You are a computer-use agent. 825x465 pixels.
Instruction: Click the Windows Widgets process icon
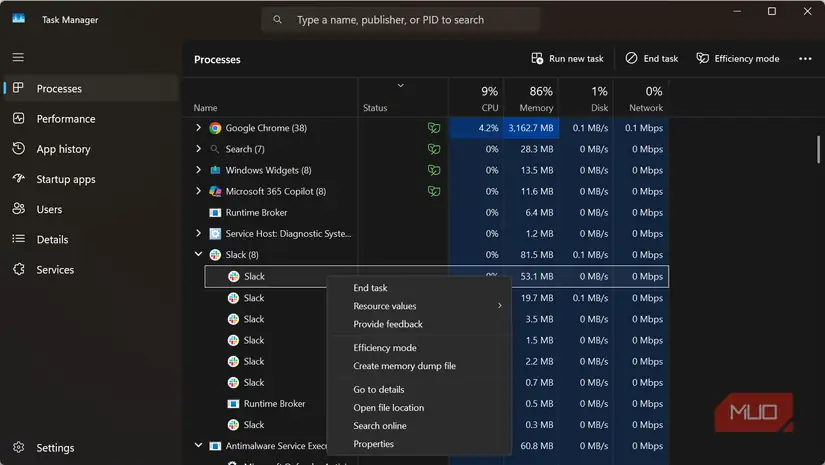click(x=215, y=170)
